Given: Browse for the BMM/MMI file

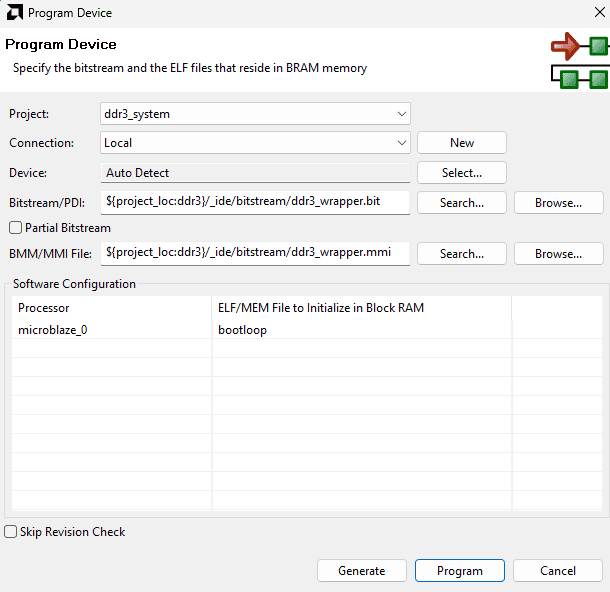Looking at the screenshot, I should [x=558, y=254].
